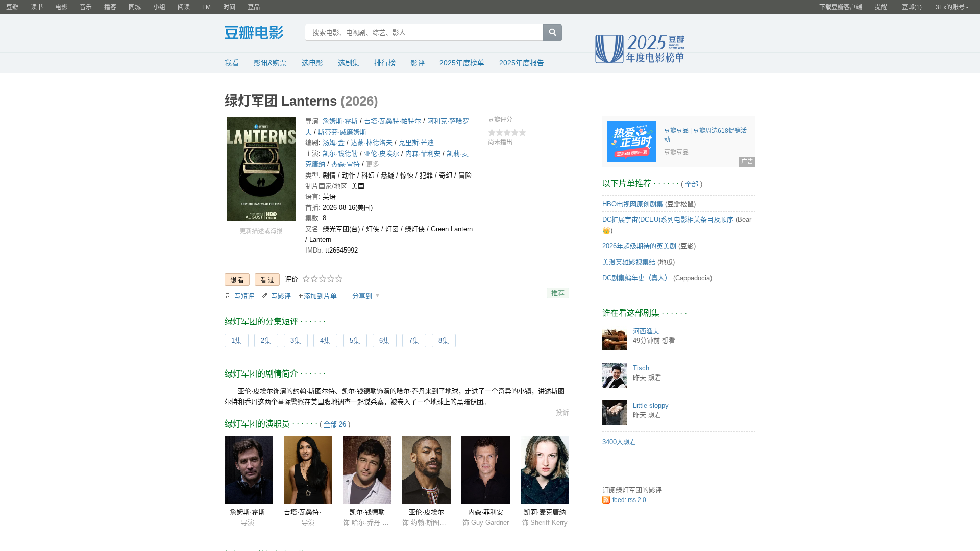
Task: Click the 3400人想看 link
Action: point(619,442)
